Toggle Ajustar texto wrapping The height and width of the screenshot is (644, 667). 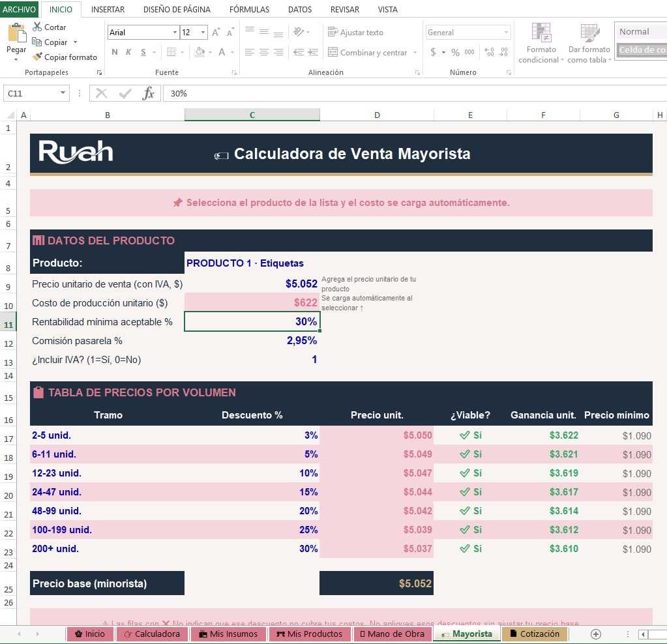355,33
